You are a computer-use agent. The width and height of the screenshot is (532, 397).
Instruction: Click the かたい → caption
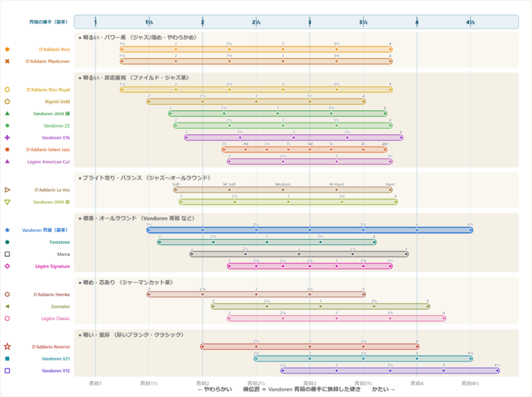tap(383, 389)
